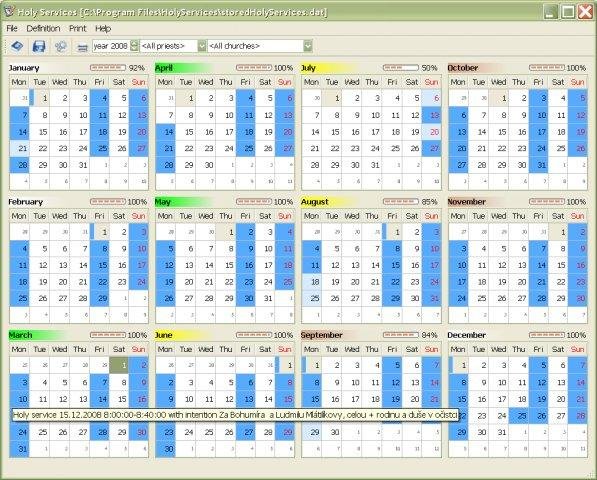Viewport: 597px width, 480px height.
Task: Open the Definition menu
Action: click(x=43, y=29)
